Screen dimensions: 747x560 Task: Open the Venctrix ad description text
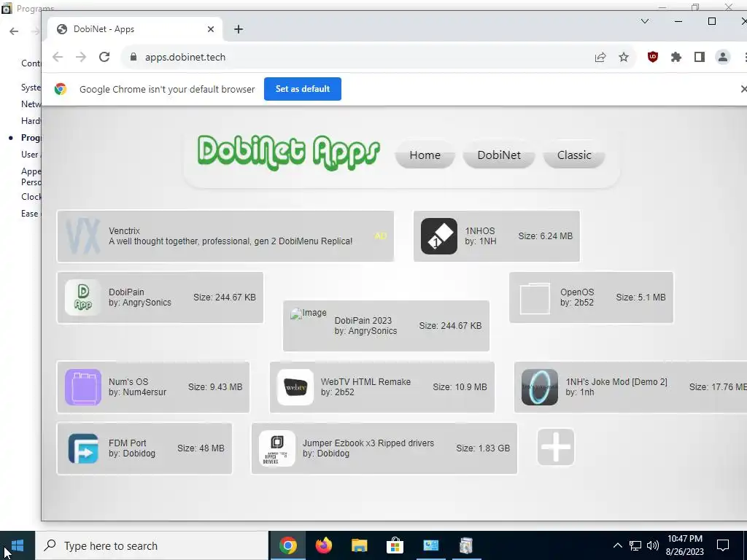(x=231, y=241)
